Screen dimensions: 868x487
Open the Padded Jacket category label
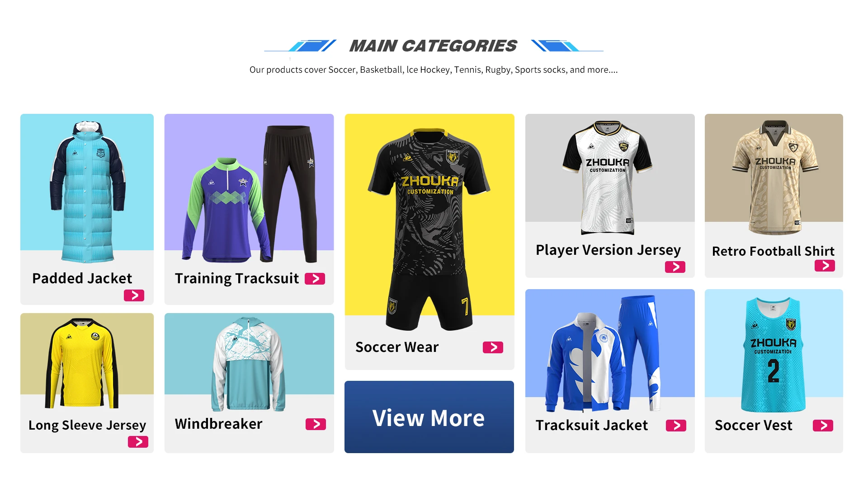pyautogui.click(x=82, y=278)
